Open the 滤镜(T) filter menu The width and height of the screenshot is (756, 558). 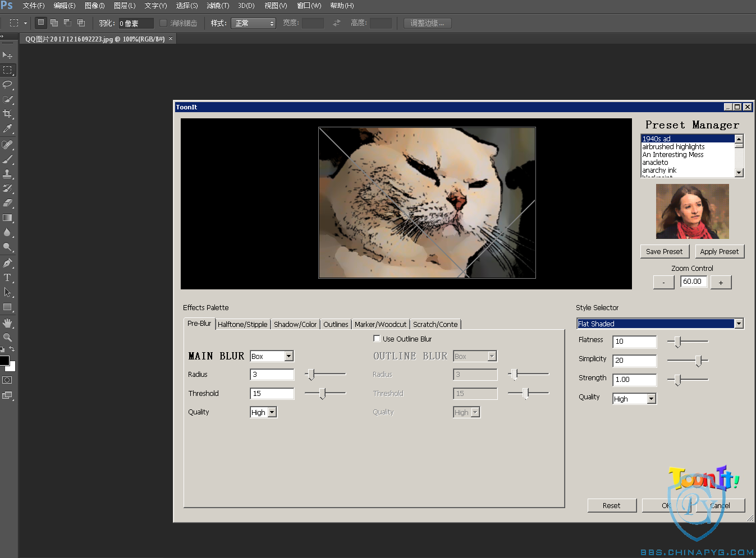218,6
